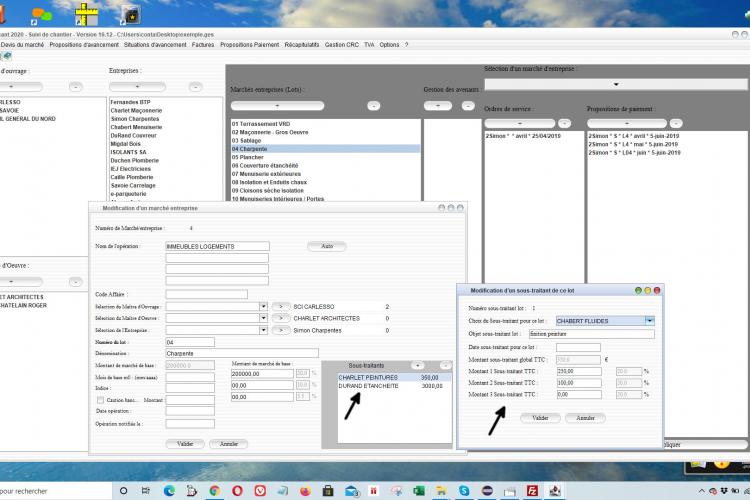Open the Sélection d'un marché d'entreprise dropdown

[616, 84]
